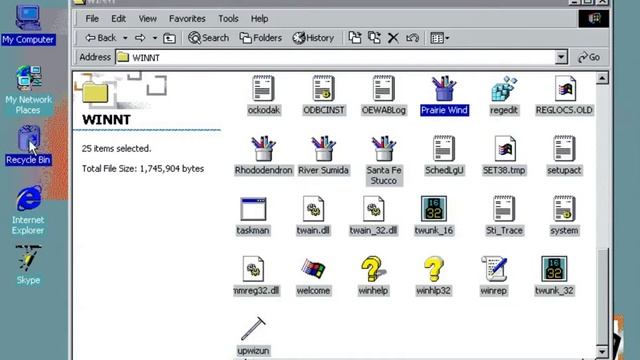
Task: Open the Tools menu
Action: coord(228,19)
